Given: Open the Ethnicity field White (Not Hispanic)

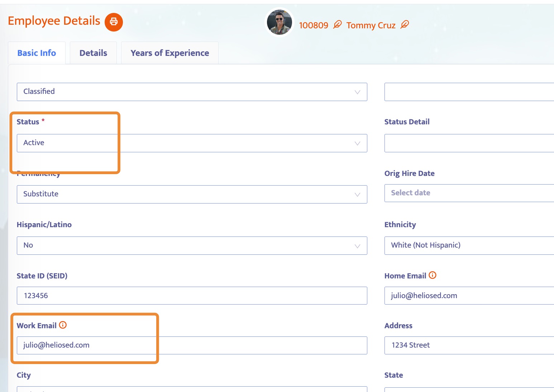Looking at the screenshot, I should (469, 245).
